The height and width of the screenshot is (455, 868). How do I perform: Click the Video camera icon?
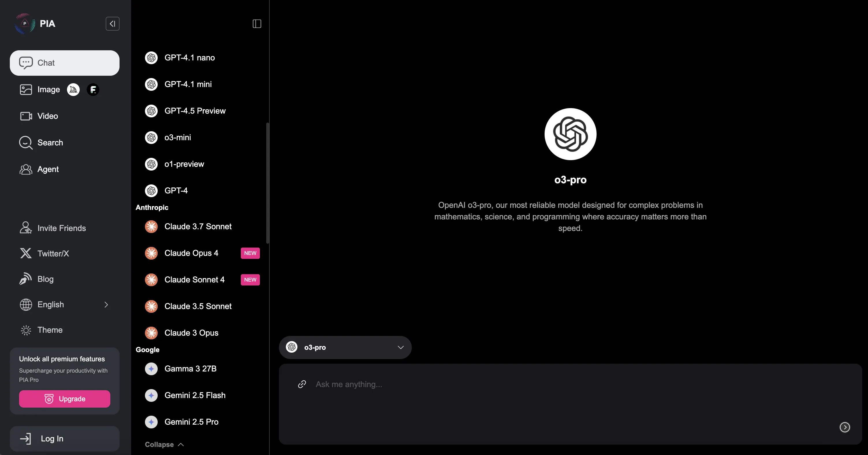tap(26, 116)
